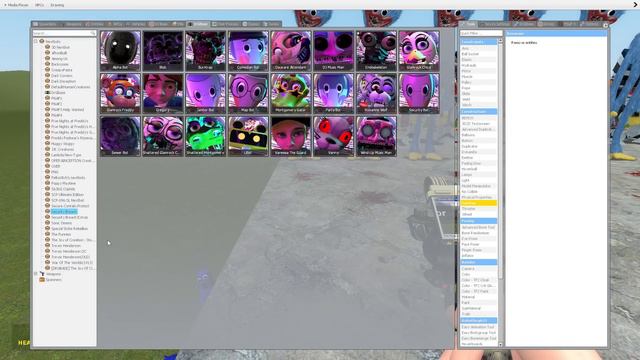Select the Balloons tool
Image resolution: width=640 pixels, height=360 pixels.
coord(478,135)
